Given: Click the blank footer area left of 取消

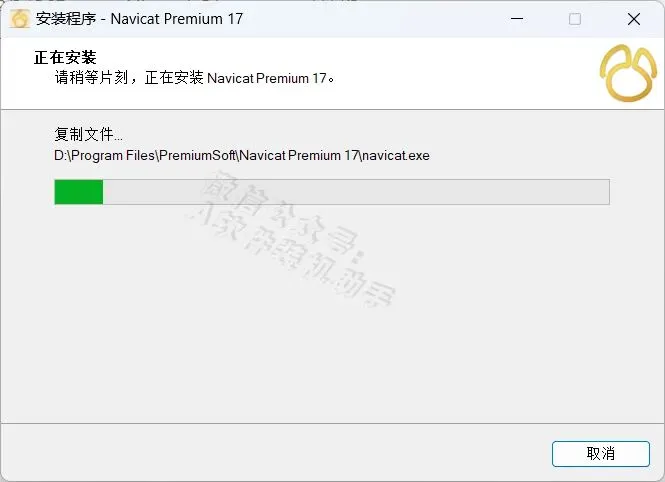Looking at the screenshot, I should [276, 454].
